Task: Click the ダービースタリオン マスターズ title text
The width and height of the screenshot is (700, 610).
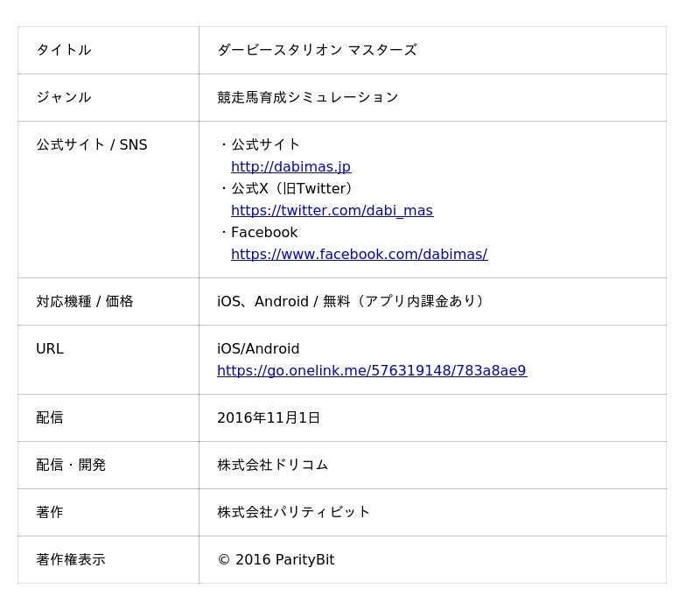Action: (x=317, y=50)
